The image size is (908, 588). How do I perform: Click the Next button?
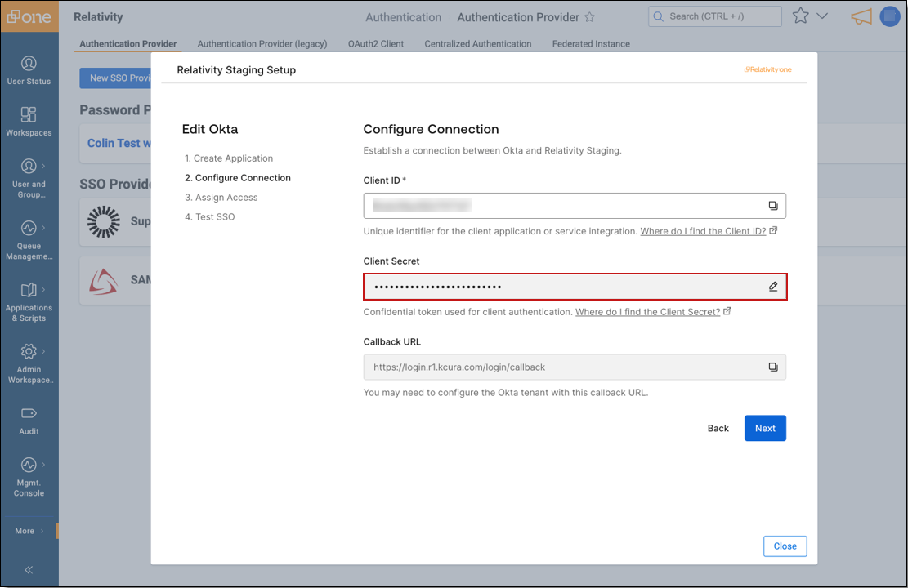click(x=765, y=428)
